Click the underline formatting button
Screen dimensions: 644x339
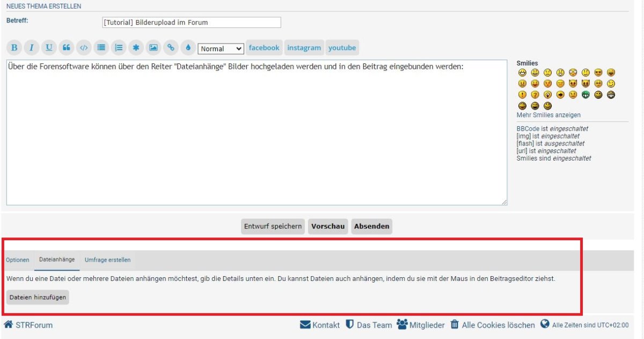tap(49, 48)
